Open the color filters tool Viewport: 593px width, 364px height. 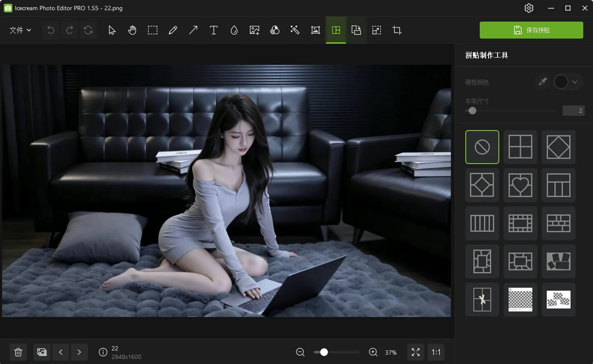click(x=274, y=30)
